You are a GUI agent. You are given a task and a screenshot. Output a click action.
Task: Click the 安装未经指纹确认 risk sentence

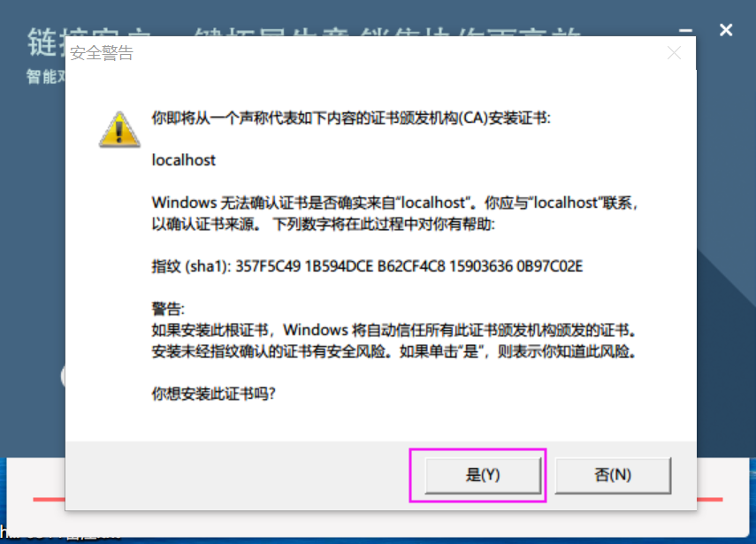tap(393, 351)
